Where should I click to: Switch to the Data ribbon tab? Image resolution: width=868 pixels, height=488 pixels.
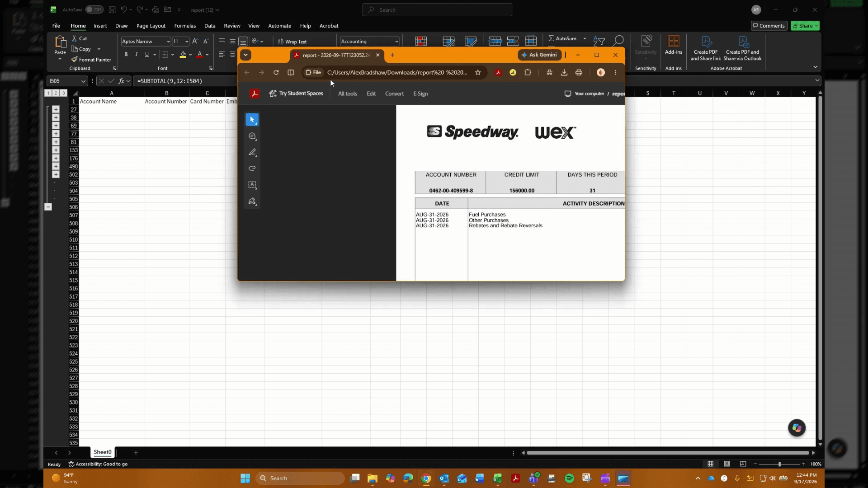point(210,26)
